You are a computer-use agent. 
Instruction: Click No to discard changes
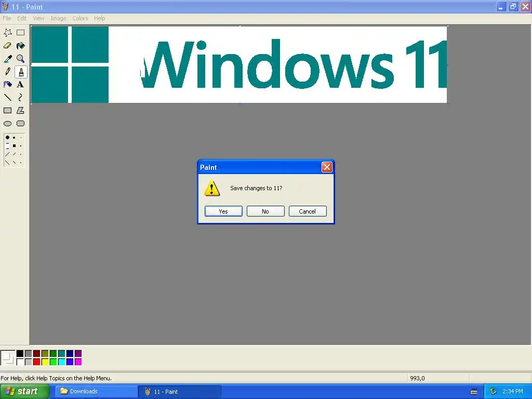tap(265, 211)
